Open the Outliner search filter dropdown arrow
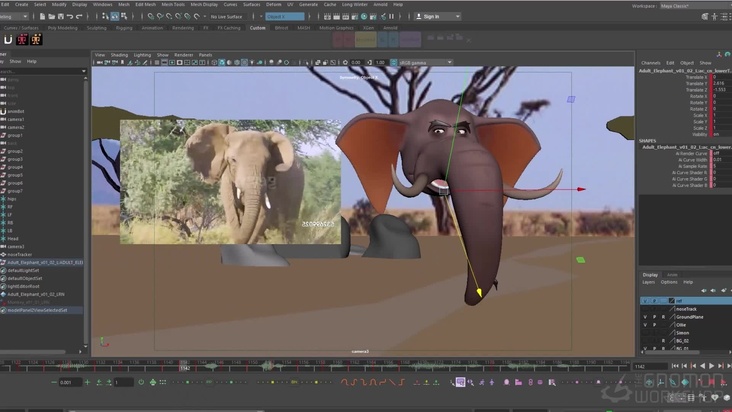Image resolution: width=732 pixels, height=412 pixels. coord(84,71)
